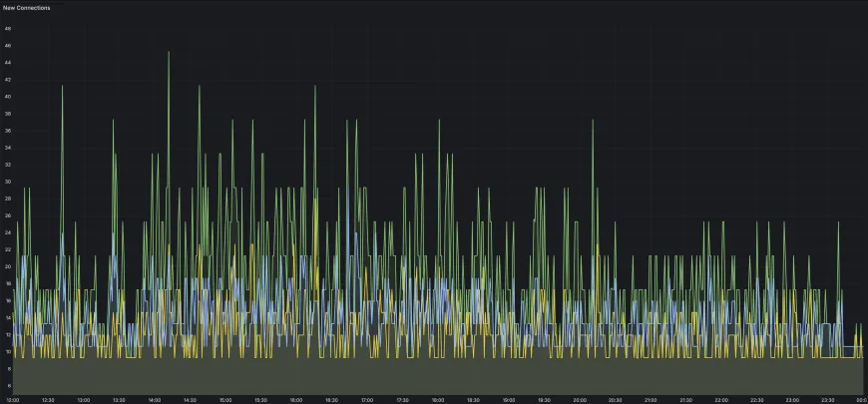Select the 14:00 tick label on x-axis

point(154,400)
